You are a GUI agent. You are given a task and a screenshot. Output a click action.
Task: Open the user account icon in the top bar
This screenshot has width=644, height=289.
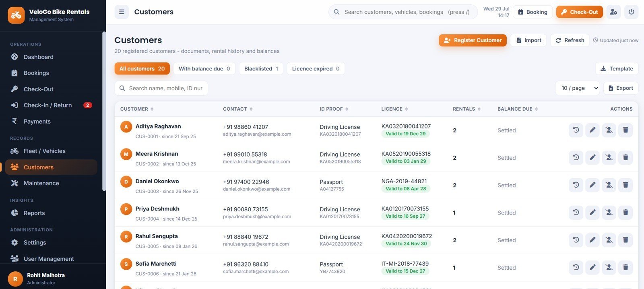[613, 12]
